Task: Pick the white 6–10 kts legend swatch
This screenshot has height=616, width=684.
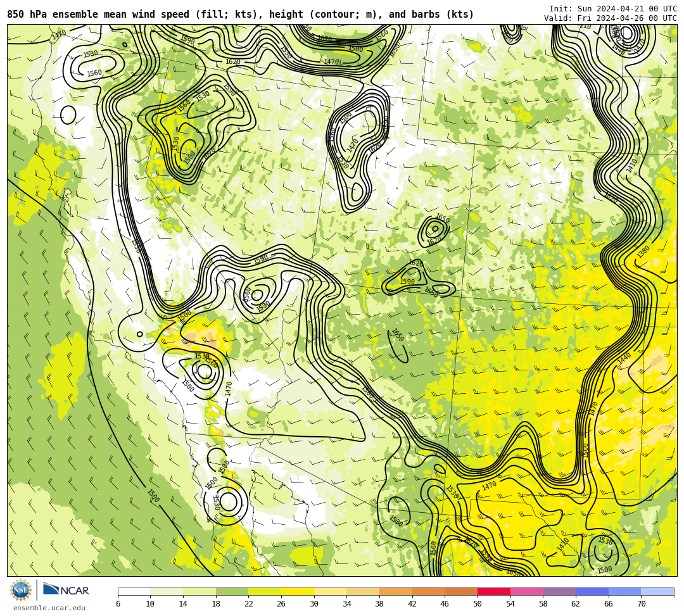Action: point(134,591)
